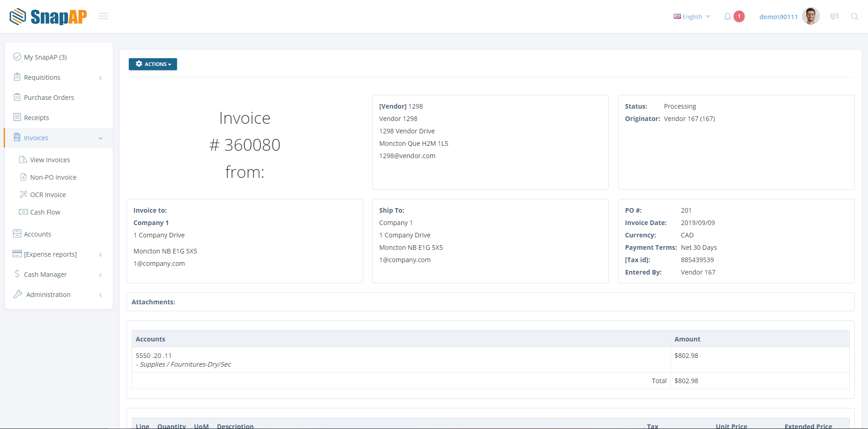Click the Currency CAD value

687,235
